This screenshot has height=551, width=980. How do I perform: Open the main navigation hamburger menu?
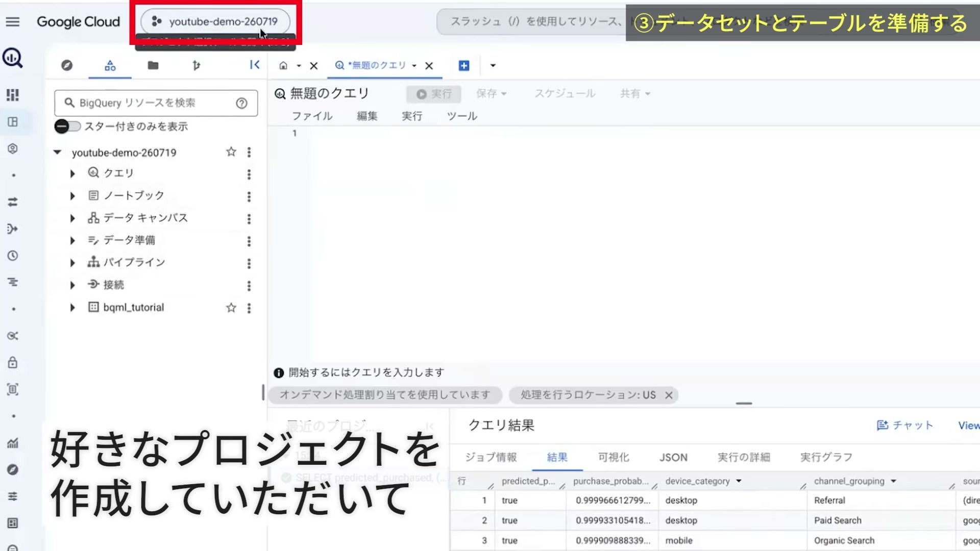point(13,21)
